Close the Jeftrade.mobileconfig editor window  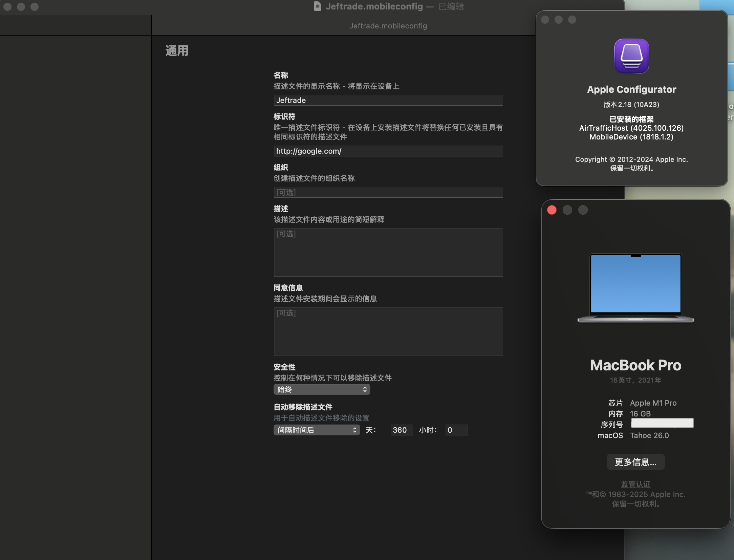(x=7, y=7)
